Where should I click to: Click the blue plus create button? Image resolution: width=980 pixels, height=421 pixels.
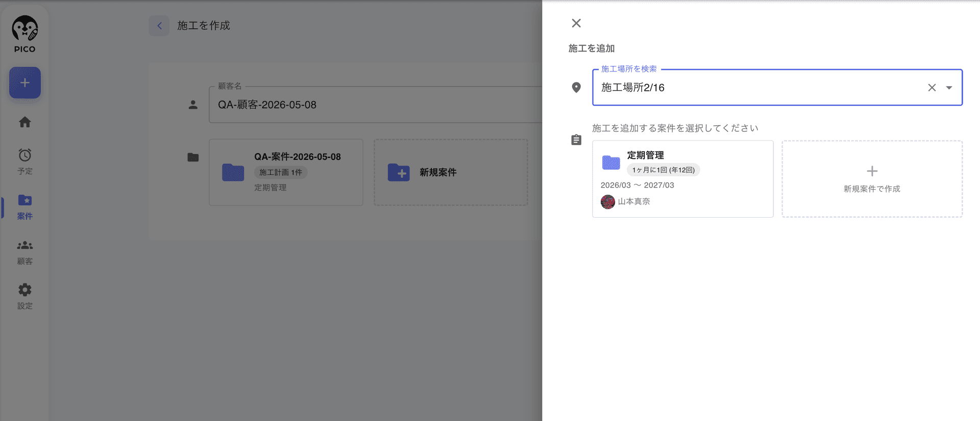click(25, 83)
